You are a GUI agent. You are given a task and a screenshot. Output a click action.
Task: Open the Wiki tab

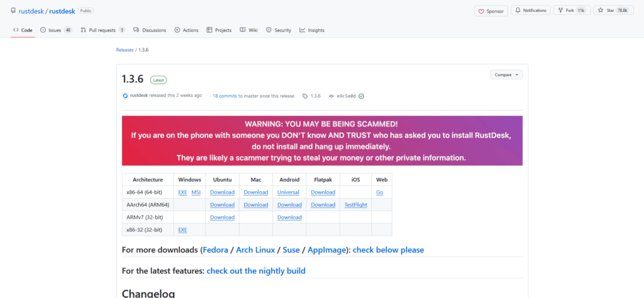point(248,30)
